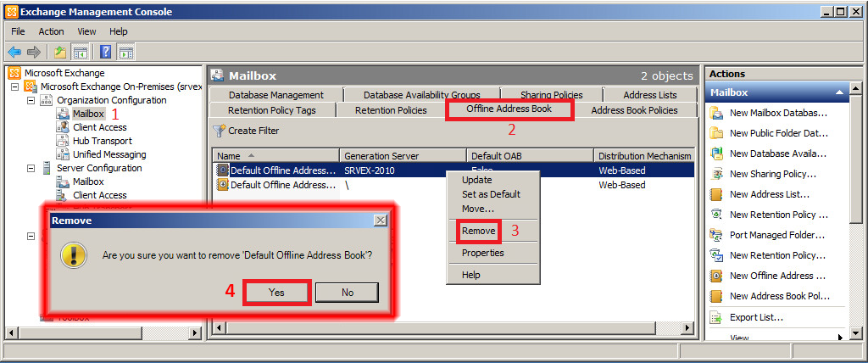Click the Create Filter funnel icon

(x=220, y=131)
